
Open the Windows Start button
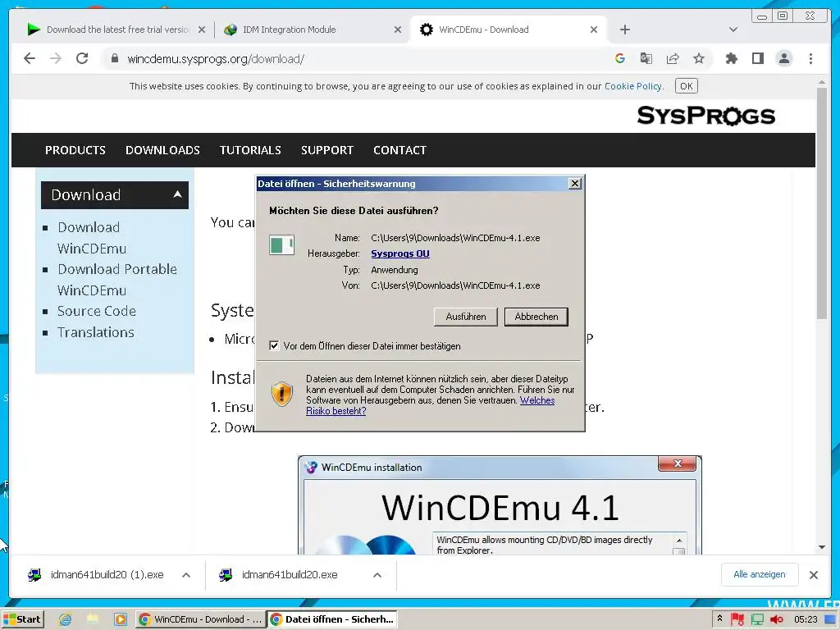pyautogui.click(x=22, y=619)
